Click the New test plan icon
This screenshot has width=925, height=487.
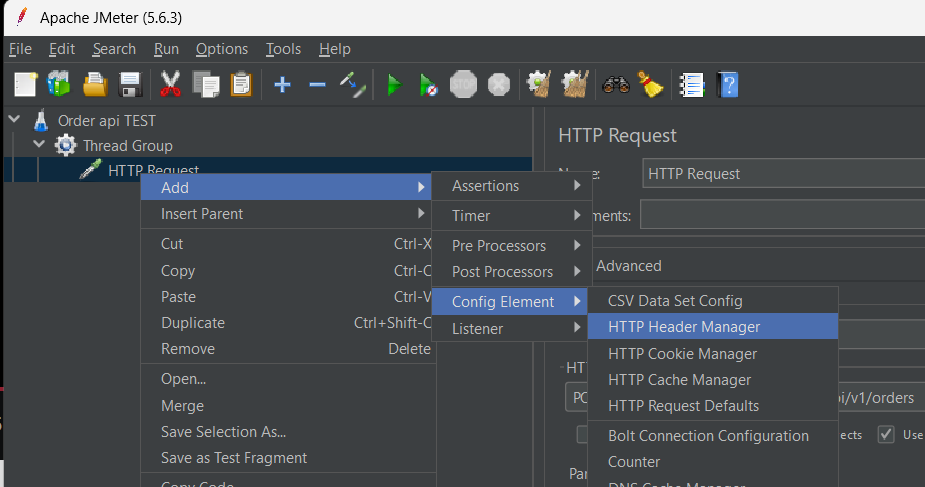tap(25, 85)
